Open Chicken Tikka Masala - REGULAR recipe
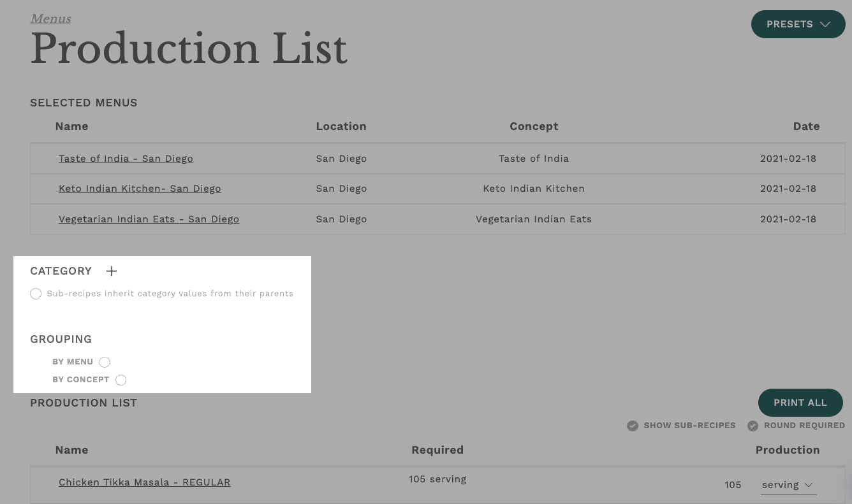This screenshot has width=852, height=504. point(144,482)
